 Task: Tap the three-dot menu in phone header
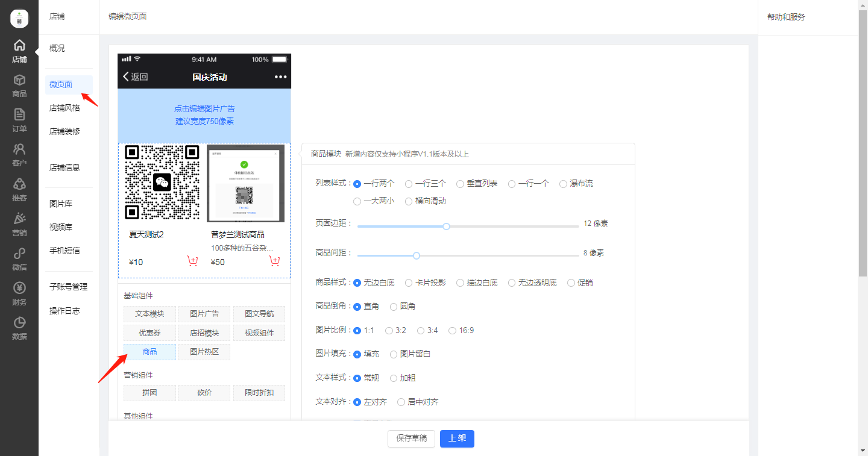280,77
